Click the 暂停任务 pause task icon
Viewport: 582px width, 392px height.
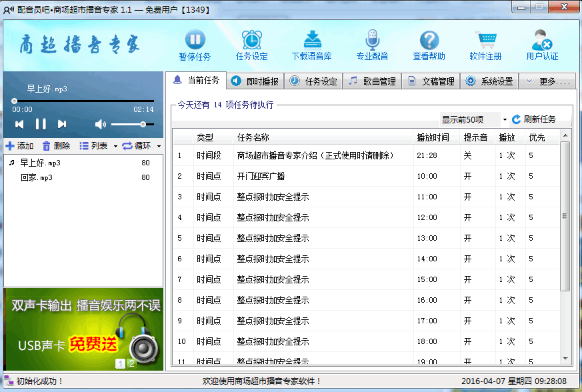tap(195, 40)
